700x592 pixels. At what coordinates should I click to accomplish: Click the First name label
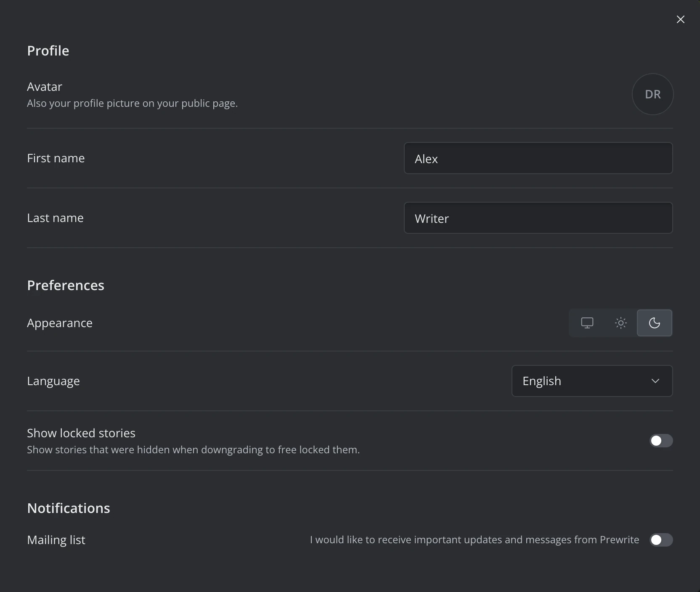tap(56, 158)
